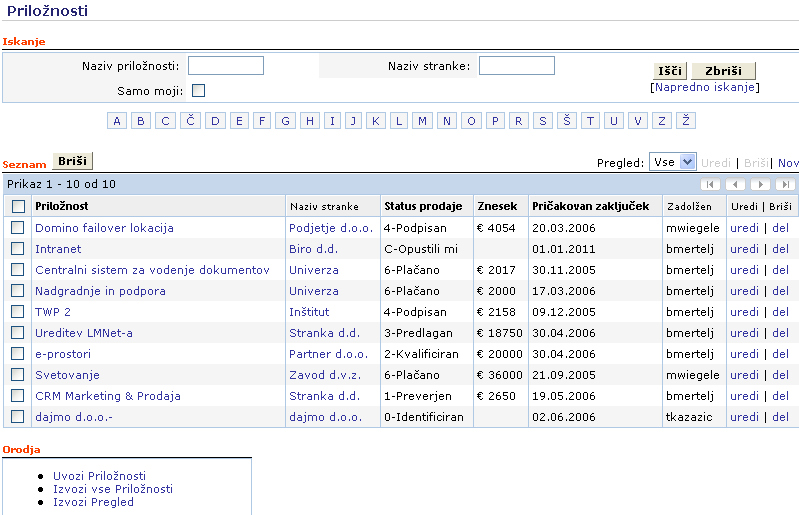The image size is (799, 515).
Task: Filter list by letter Š
Action: click(567, 121)
